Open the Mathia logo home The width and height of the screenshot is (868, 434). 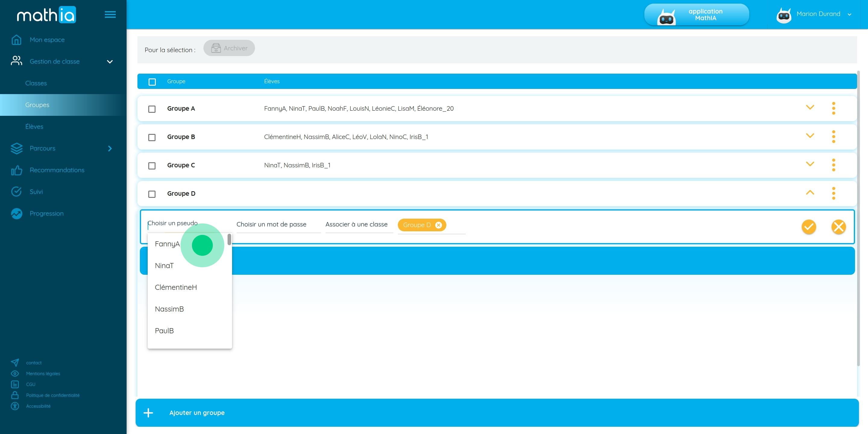[46, 15]
